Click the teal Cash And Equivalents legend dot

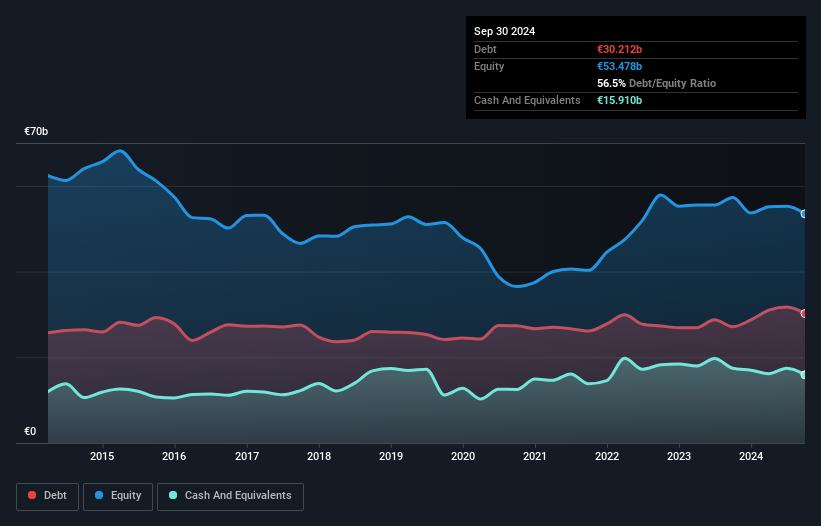[x=173, y=495]
